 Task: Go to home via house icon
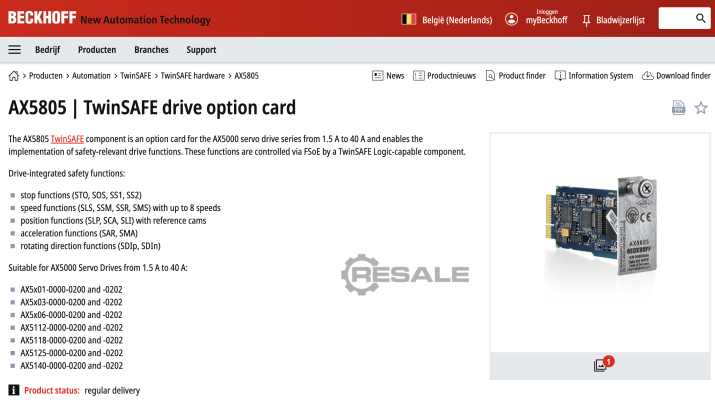pyautogui.click(x=14, y=76)
